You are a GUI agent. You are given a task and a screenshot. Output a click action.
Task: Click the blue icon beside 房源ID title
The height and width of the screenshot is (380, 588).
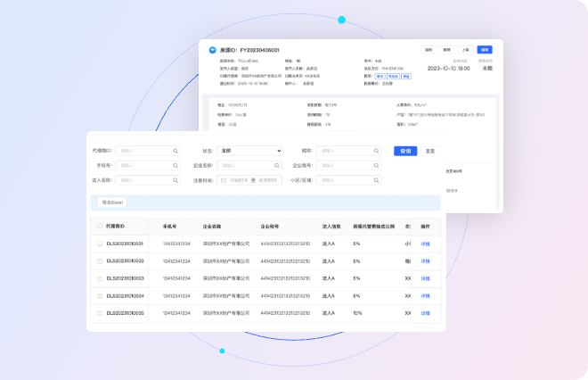(211, 50)
